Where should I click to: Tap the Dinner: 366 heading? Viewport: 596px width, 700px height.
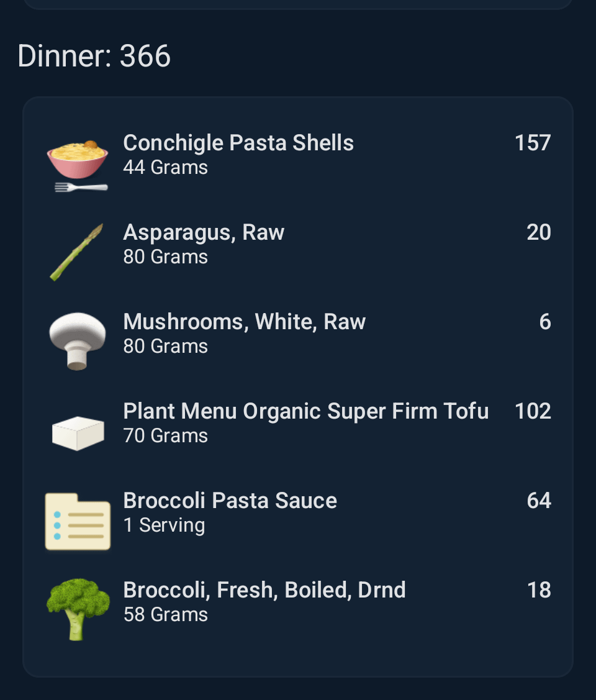pos(94,56)
